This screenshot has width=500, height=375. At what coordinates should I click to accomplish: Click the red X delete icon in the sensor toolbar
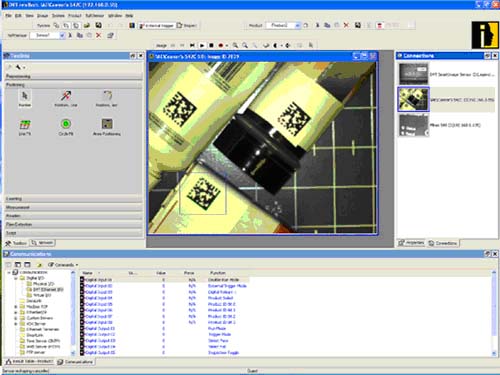click(99, 35)
